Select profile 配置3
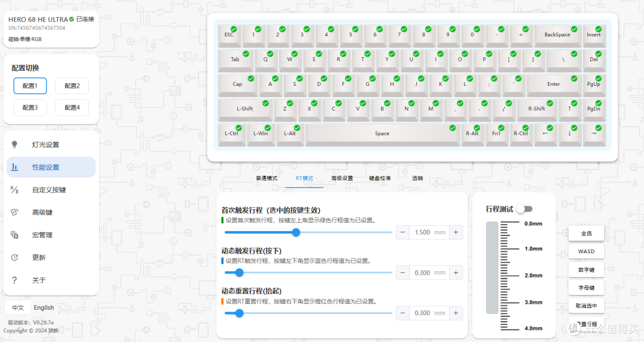644x342 pixels. pos(30,108)
